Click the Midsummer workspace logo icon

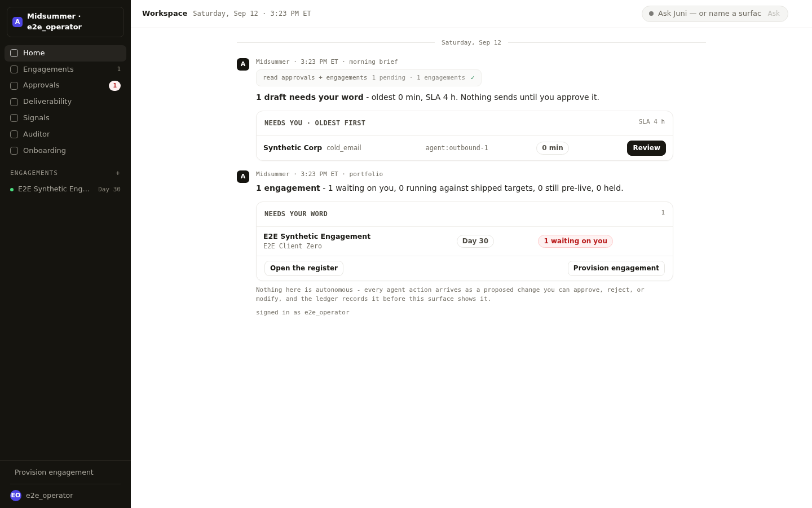[17, 22]
